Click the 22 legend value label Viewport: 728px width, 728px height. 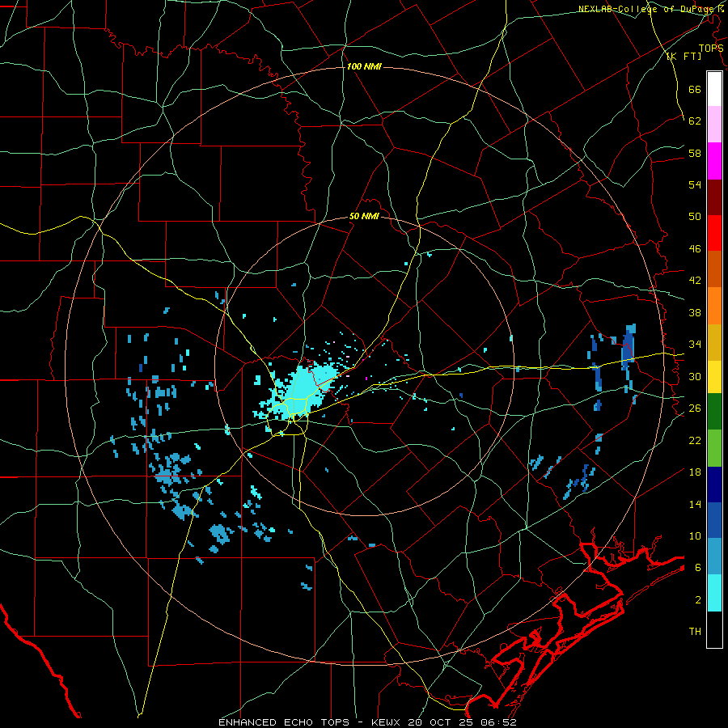click(x=695, y=440)
